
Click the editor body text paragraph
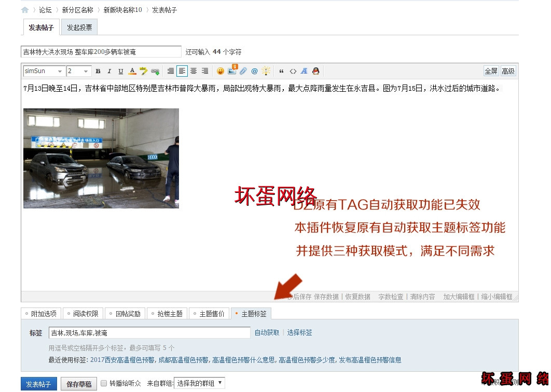pos(262,89)
